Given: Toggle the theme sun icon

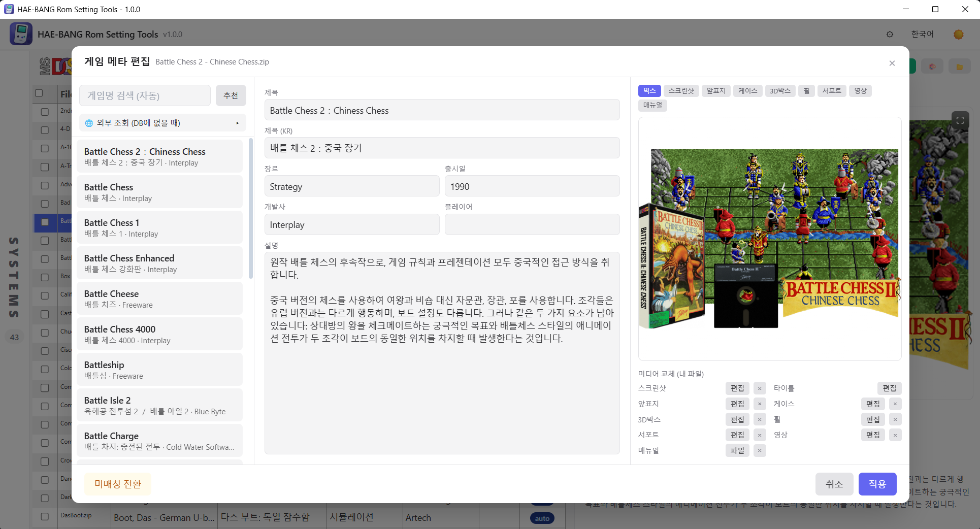Looking at the screenshot, I should click(x=959, y=34).
